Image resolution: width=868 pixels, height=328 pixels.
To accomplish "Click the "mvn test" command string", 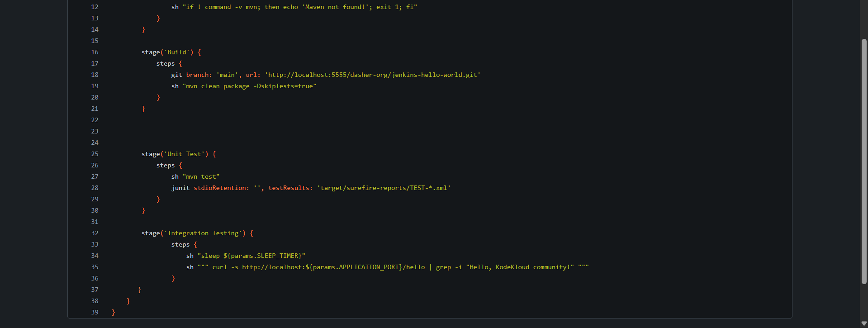I will [x=201, y=177].
